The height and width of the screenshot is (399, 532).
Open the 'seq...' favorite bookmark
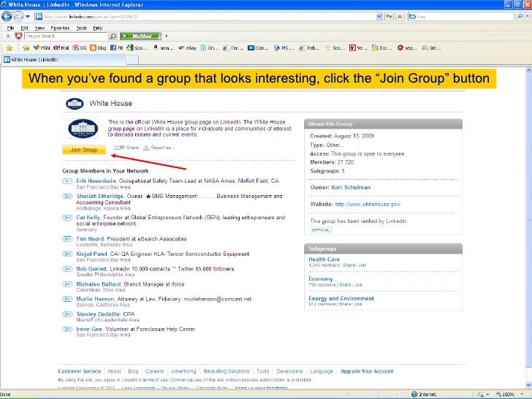click(407, 47)
